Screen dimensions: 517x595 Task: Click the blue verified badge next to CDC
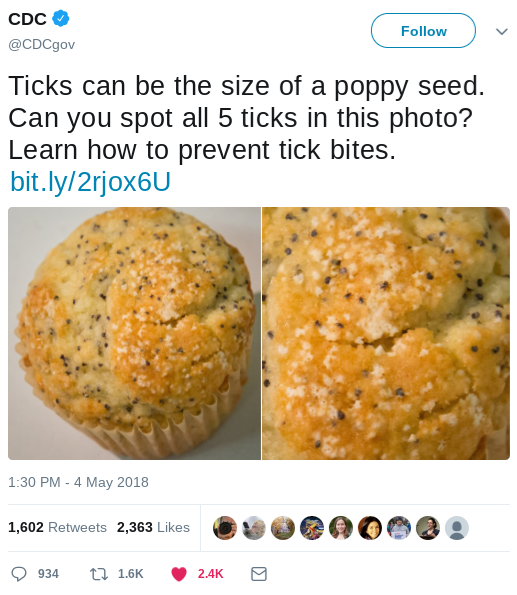tap(60, 18)
